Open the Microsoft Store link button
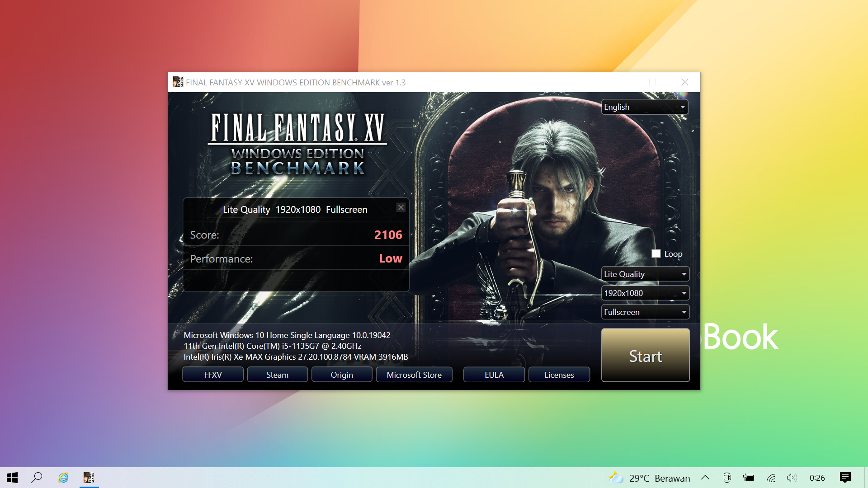The height and width of the screenshot is (488, 868). tap(414, 375)
